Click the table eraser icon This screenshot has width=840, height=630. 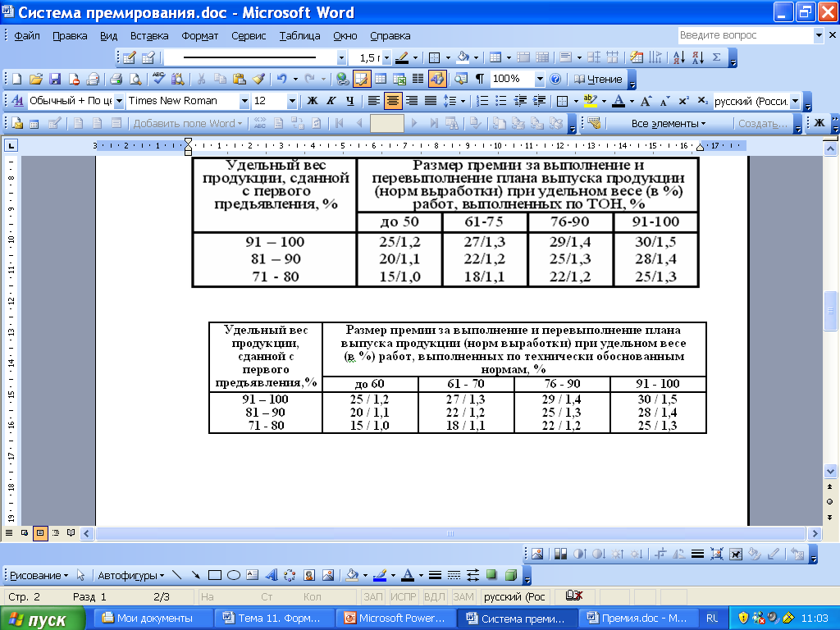pyautogui.click(x=148, y=57)
